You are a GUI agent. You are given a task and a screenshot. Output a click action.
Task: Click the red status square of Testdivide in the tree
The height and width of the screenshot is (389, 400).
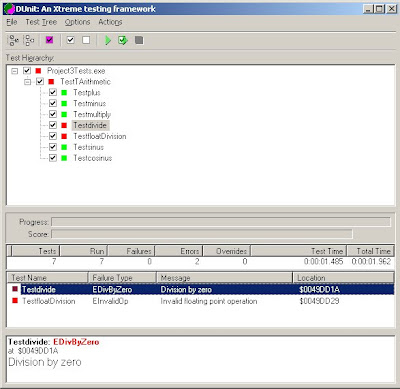coord(64,125)
